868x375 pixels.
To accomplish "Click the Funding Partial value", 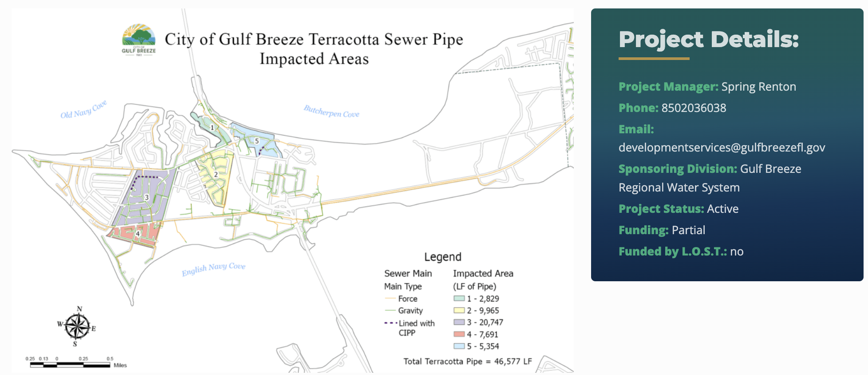I will pos(688,230).
